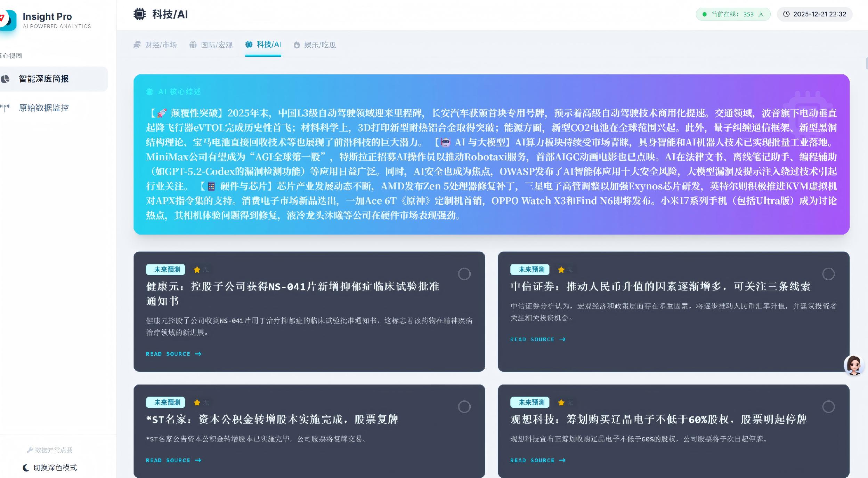The image size is (868, 478).
Task: Click the globe icon on the 国际/宏观 tab
Action: [193, 45]
